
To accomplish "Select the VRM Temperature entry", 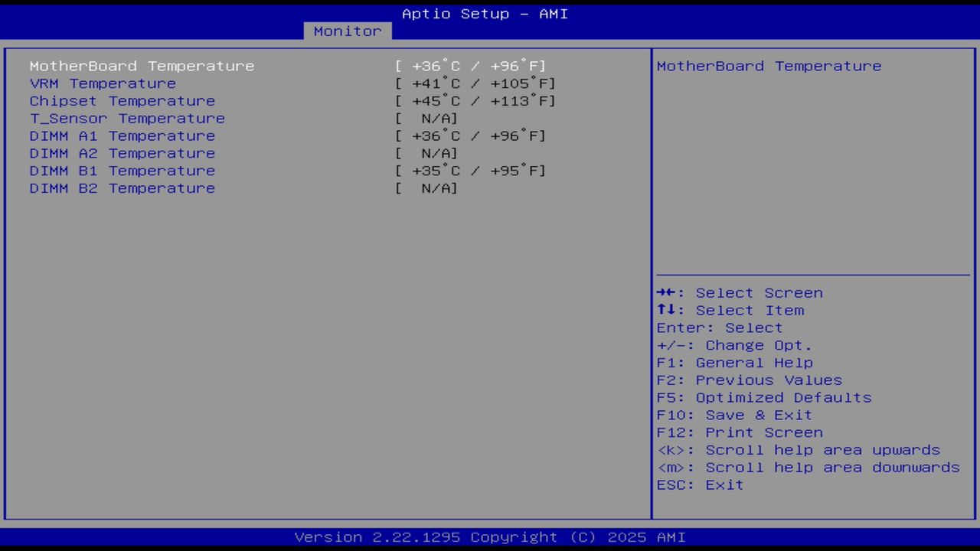I will click(102, 83).
